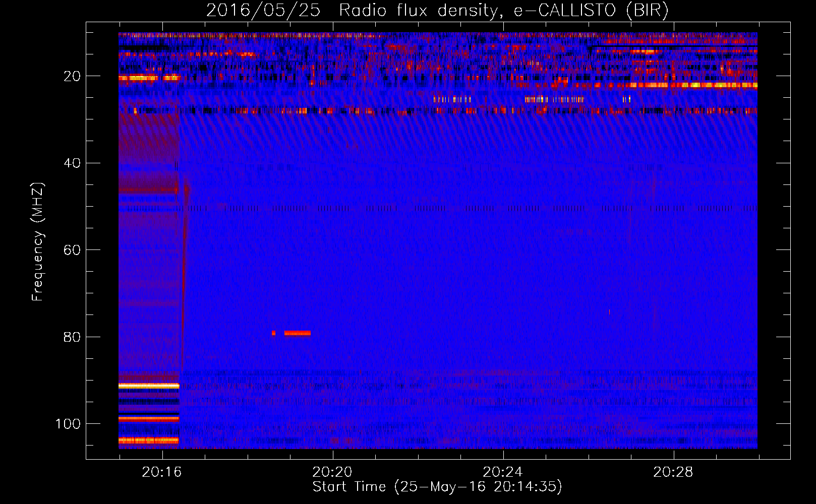Click the 100 MHz frequency tick label

point(68,423)
